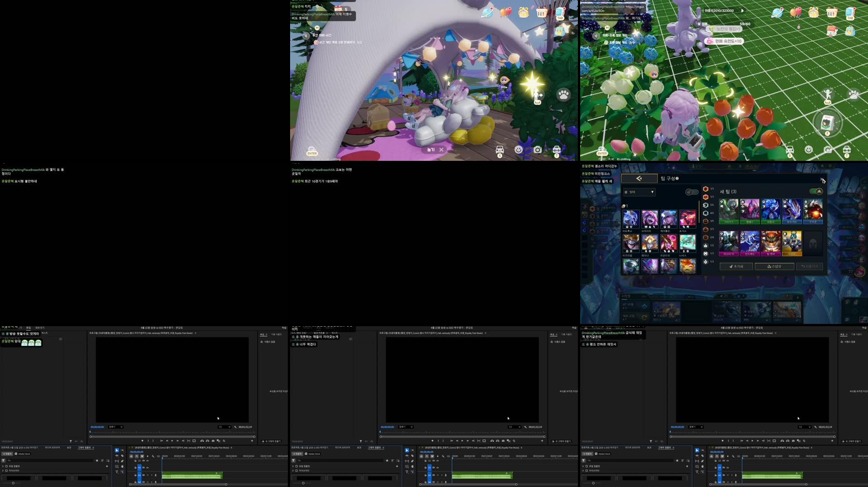Viewport: 868px width, 487px height.
Task: Toggle Adobe Stock checkbox in left Premiere frame
Action: [x=16, y=453]
